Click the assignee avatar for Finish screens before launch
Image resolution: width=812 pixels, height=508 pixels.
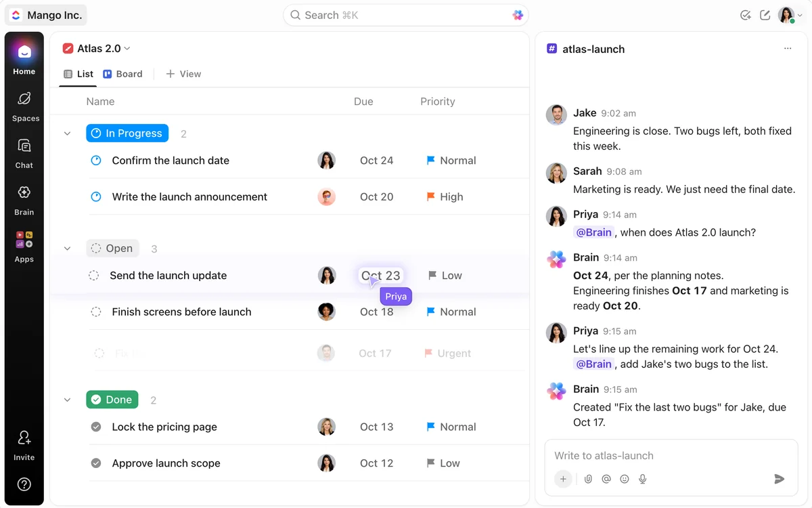327,312
